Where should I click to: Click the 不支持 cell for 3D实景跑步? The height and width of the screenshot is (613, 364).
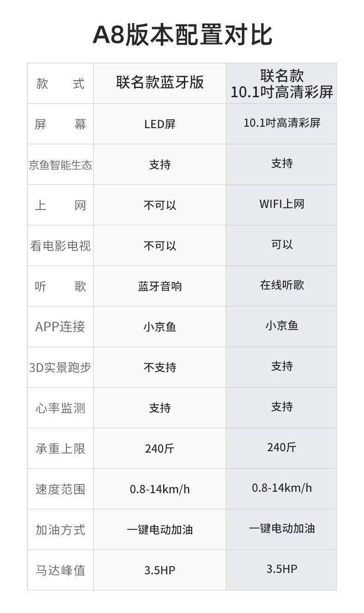pos(160,367)
